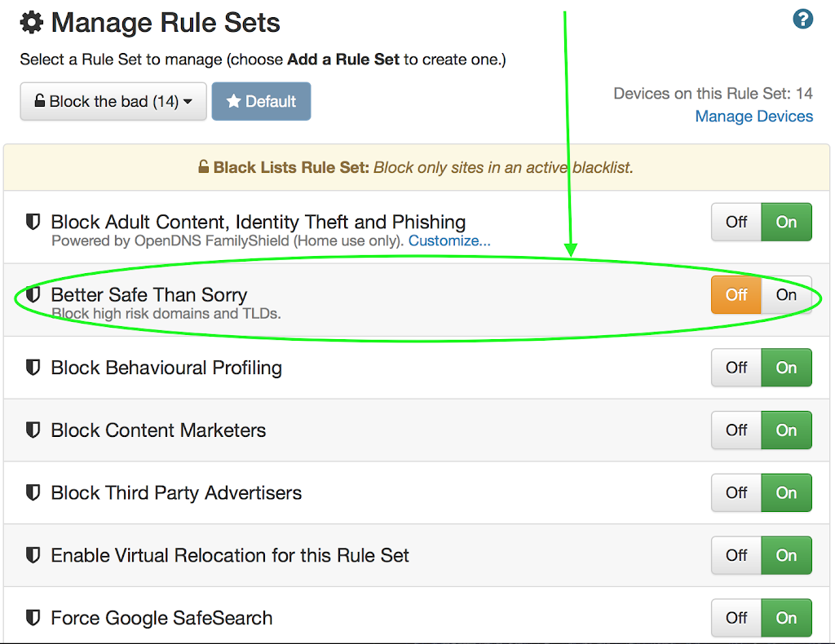
Task: Open the Block the bad rule set dropdown
Action: pyautogui.click(x=113, y=102)
